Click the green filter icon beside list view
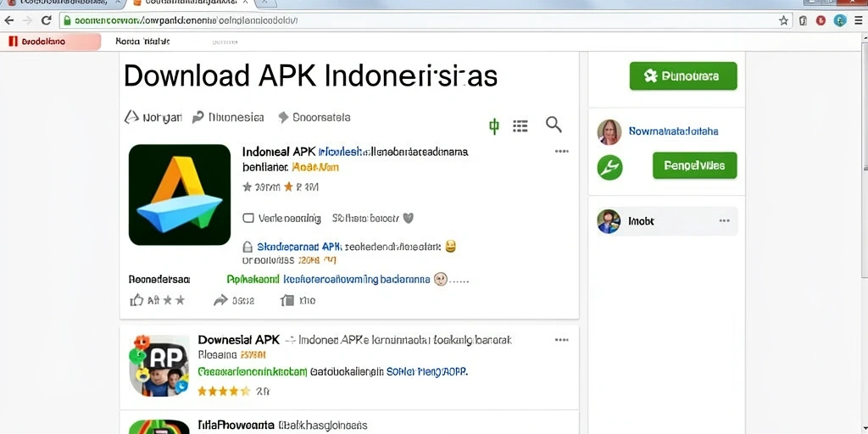This screenshot has height=434, width=868. [x=494, y=126]
